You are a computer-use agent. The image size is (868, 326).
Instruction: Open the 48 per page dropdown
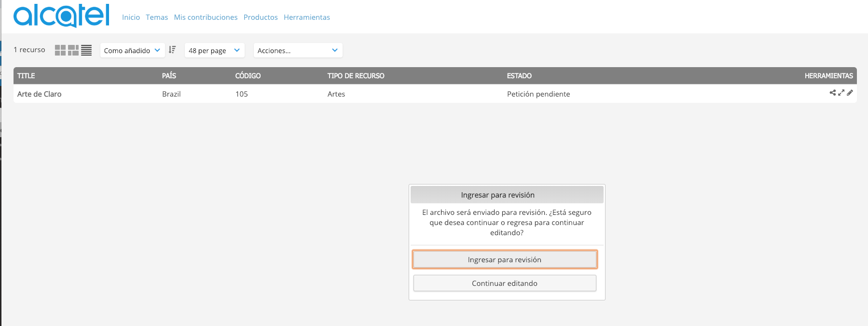click(214, 50)
